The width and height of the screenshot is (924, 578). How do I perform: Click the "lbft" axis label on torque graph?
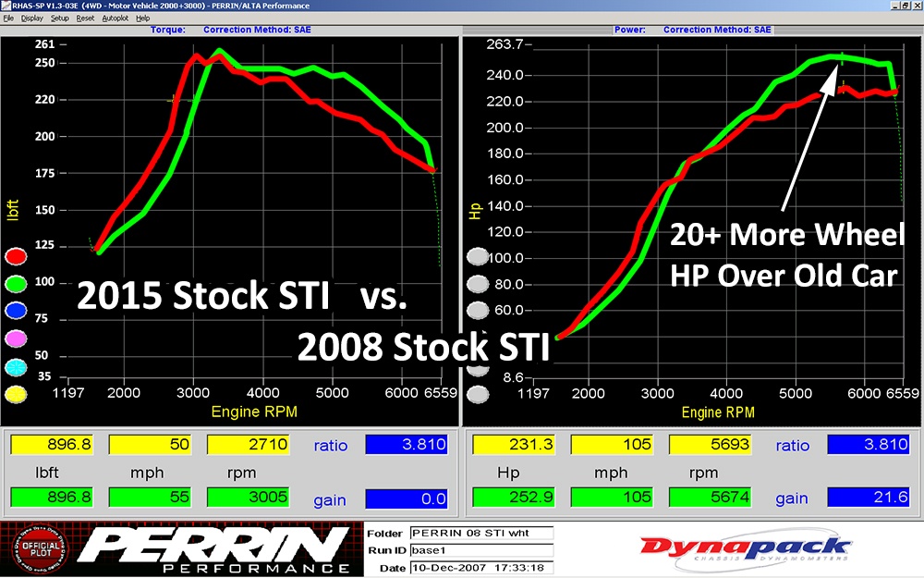click(x=13, y=210)
